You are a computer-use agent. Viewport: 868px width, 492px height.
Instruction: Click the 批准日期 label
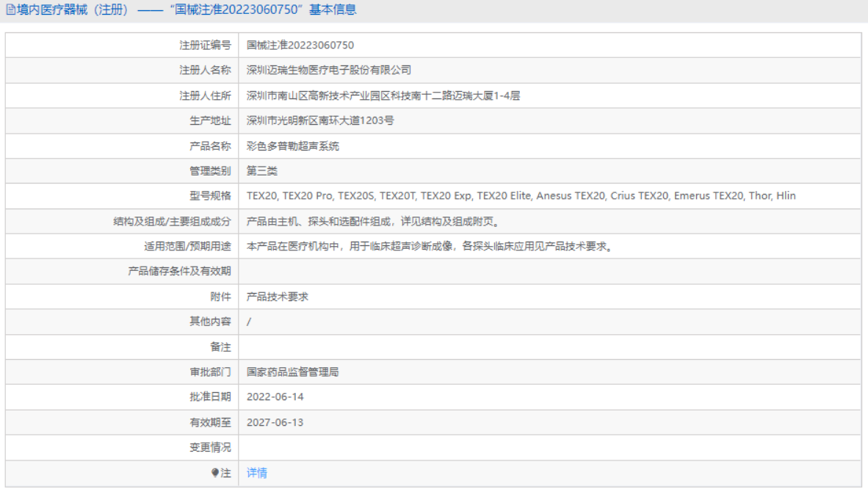(x=210, y=397)
